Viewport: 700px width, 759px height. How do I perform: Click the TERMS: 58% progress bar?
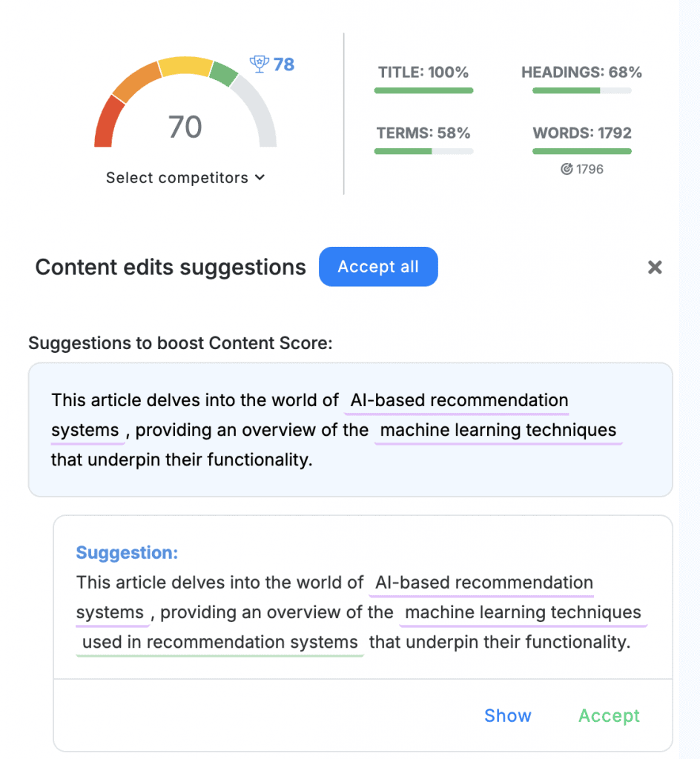(423, 151)
